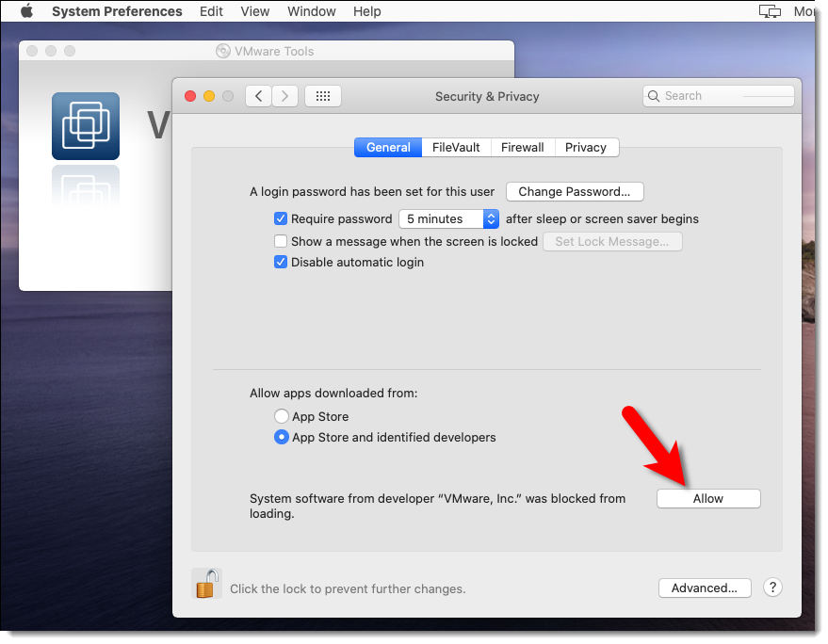Click the 'Allow apps downloaded from:' label
The width and height of the screenshot is (828, 644).
coord(333,394)
